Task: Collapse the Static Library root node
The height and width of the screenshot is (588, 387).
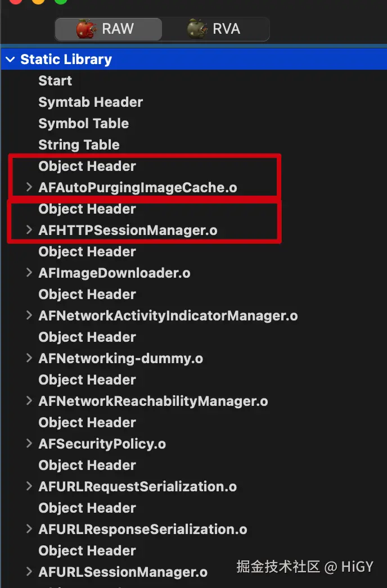Action: point(11,60)
